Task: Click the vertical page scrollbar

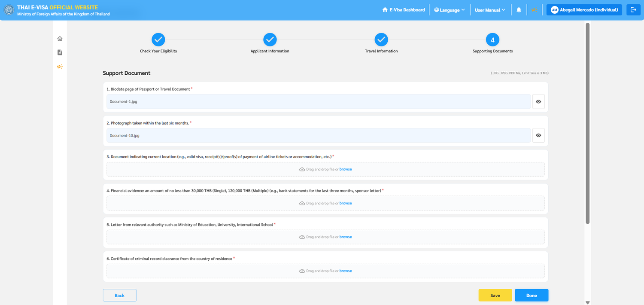Action: (588, 123)
